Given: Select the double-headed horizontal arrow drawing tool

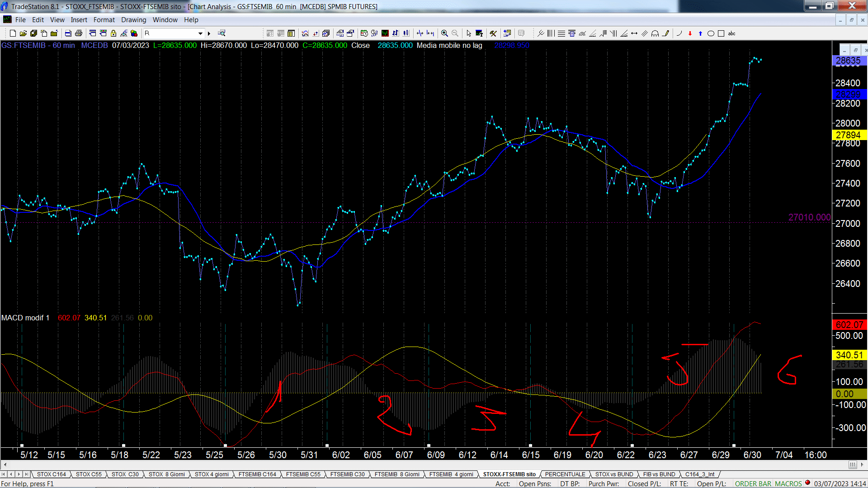Looking at the screenshot, I should (x=634, y=33).
